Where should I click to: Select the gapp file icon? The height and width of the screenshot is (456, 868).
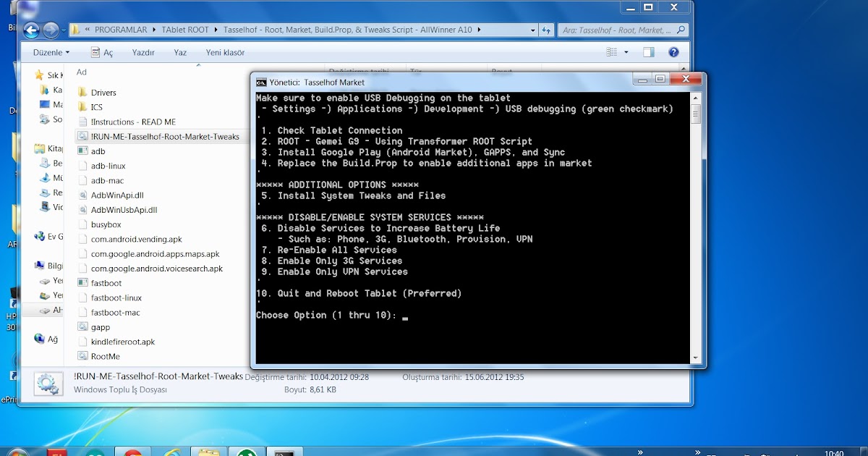tap(82, 327)
